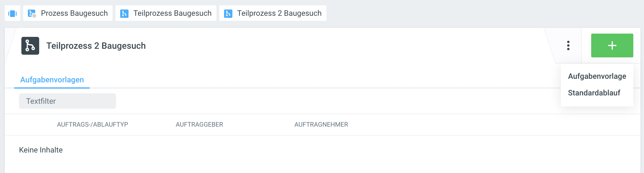Viewport: 644px width, 173px height.
Task: Click the Teilprozess 2 Baugesuch page title
Action: pos(96,46)
